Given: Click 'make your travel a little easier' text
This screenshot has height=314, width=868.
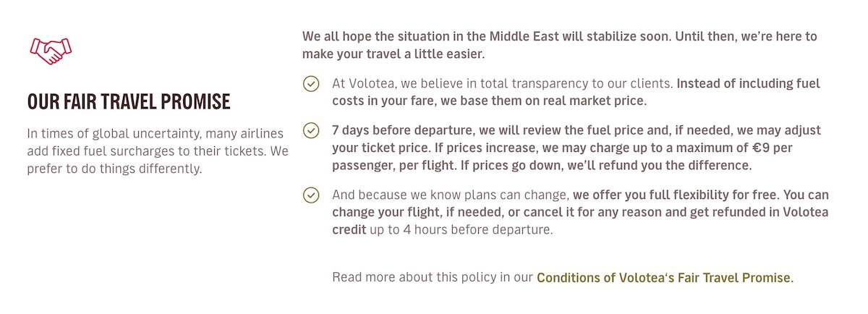Looking at the screenshot, I should click(393, 54).
